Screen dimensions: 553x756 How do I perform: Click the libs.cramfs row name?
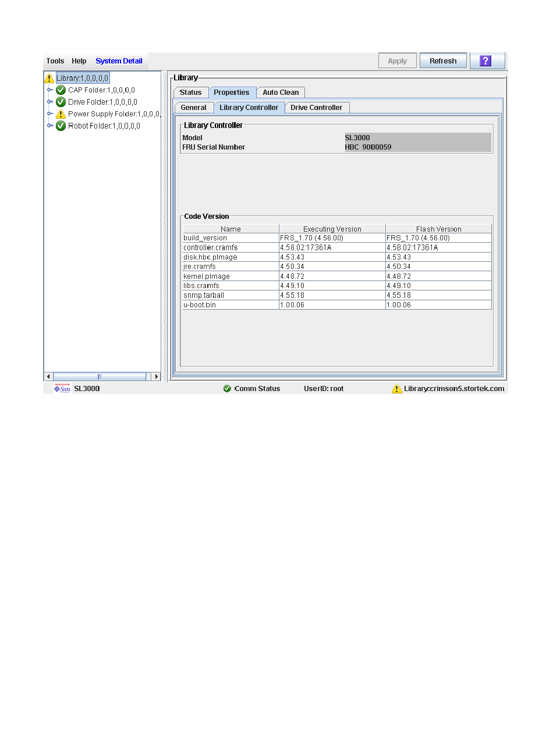(x=201, y=286)
